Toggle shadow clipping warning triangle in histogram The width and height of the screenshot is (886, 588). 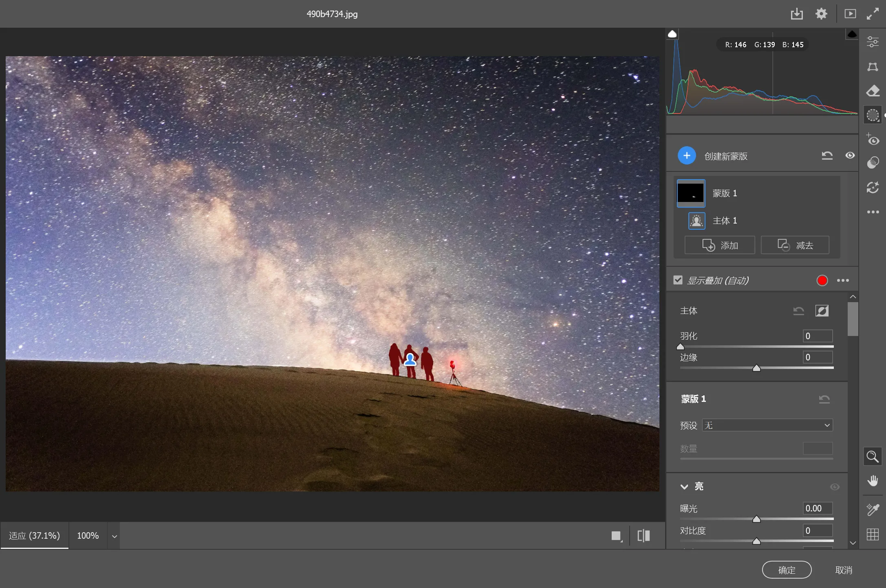(672, 34)
